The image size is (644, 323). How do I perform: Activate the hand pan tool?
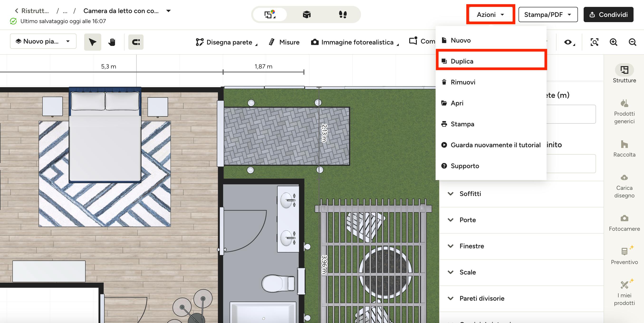(x=112, y=42)
